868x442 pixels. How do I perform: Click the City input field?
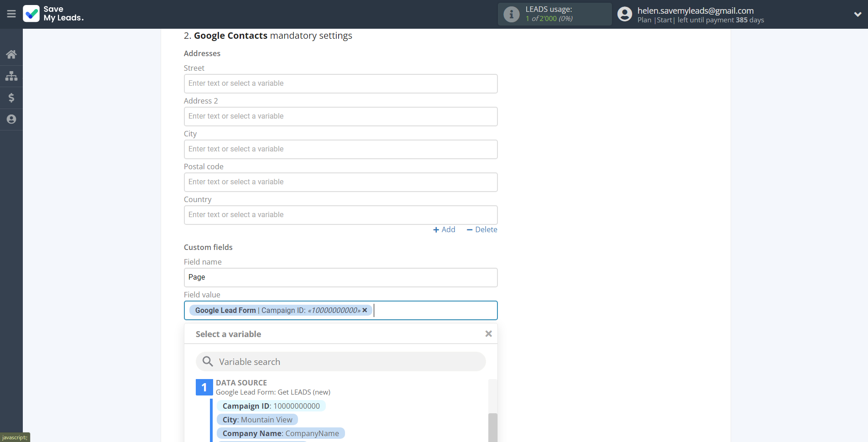click(340, 149)
